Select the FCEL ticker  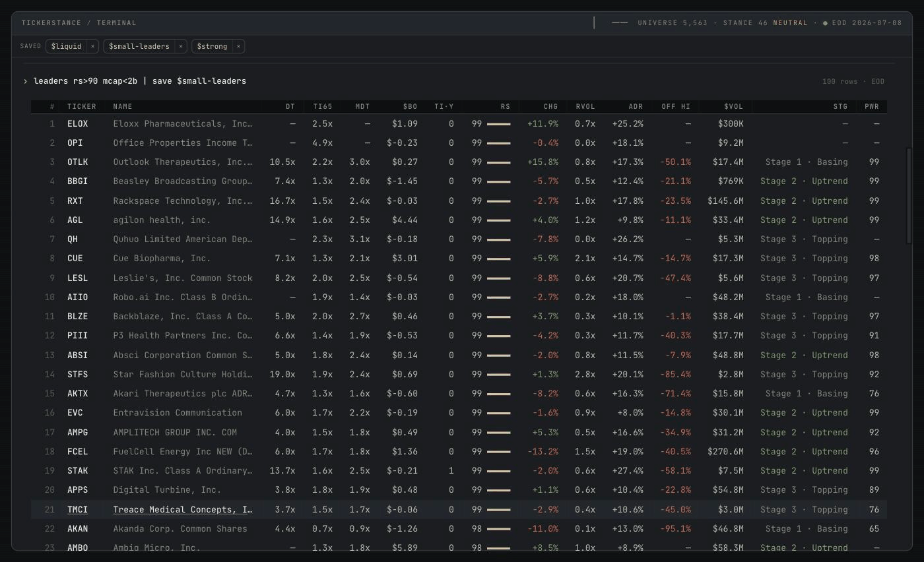[x=77, y=451]
